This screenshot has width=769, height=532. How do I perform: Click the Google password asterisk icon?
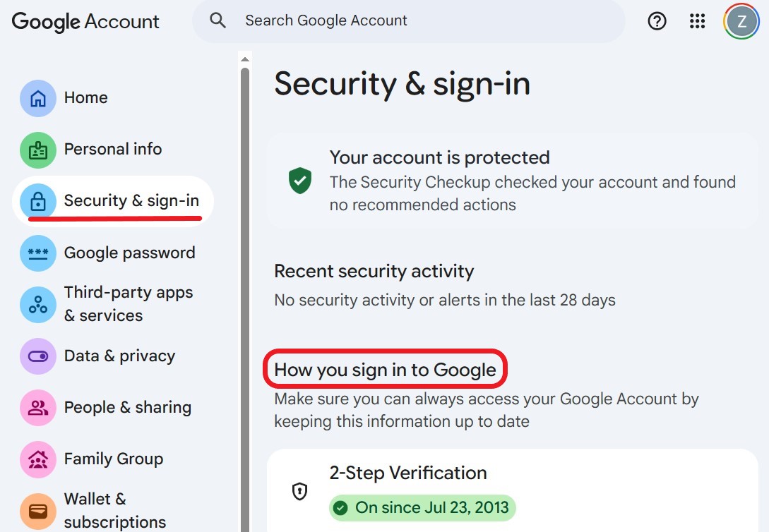coord(37,253)
